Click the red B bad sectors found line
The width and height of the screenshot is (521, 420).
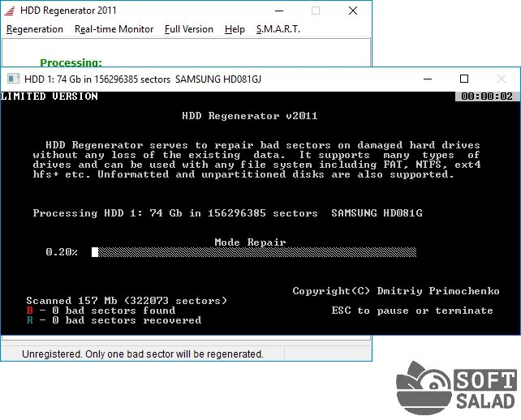tap(101, 311)
